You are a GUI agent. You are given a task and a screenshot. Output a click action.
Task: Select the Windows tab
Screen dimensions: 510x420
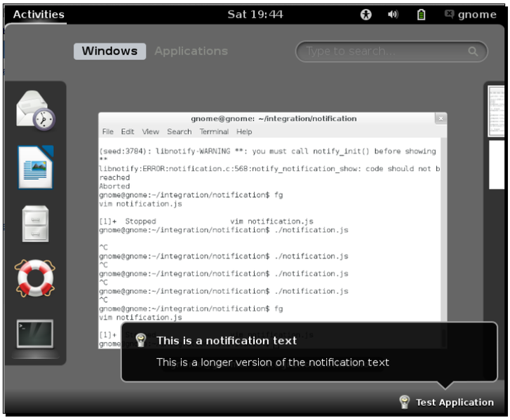(x=109, y=51)
